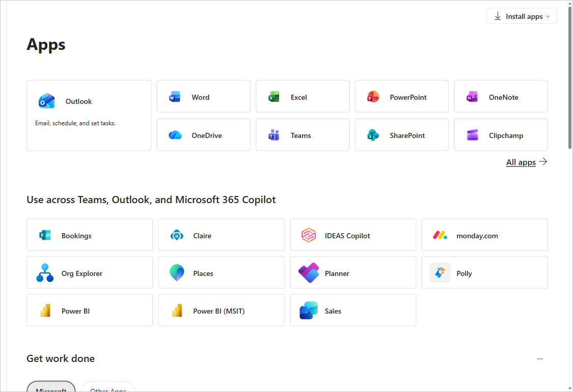Click the OneNote label text
Image resolution: width=573 pixels, height=392 pixels.
504,97
